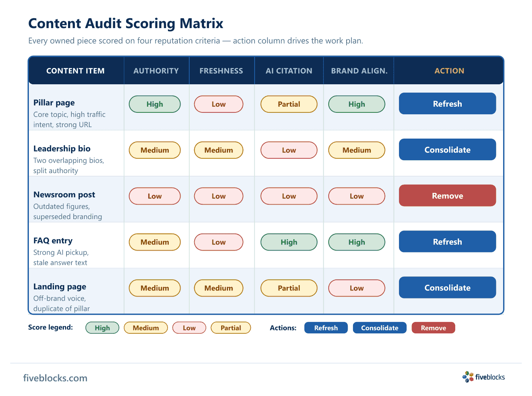The height and width of the screenshot is (396, 532).
Task: Open the fiveblocks.com footer link
Action: coord(55,378)
